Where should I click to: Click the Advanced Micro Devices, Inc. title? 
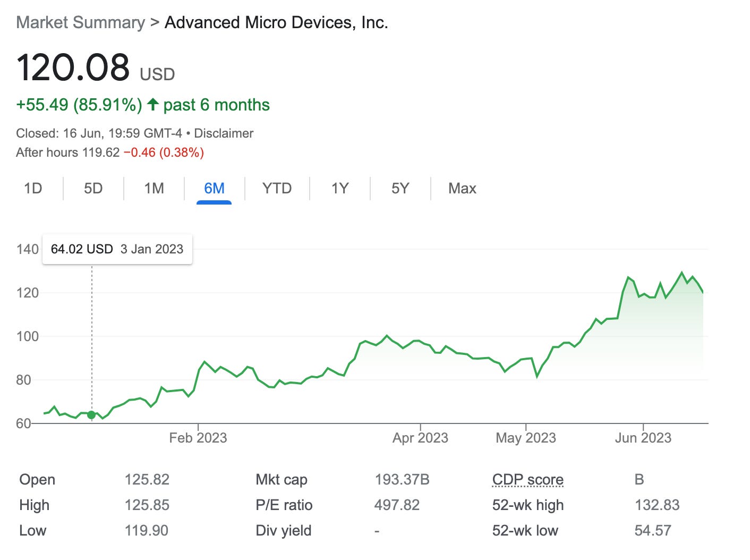[276, 22]
